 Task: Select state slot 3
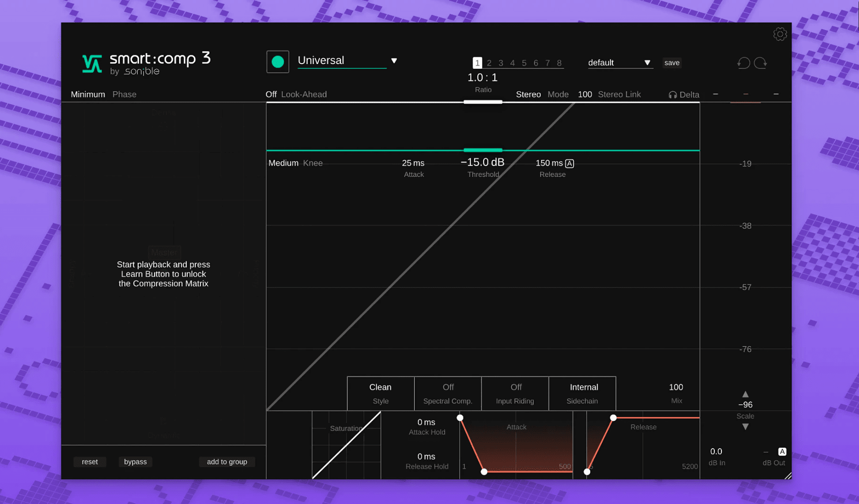pyautogui.click(x=501, y=63)
